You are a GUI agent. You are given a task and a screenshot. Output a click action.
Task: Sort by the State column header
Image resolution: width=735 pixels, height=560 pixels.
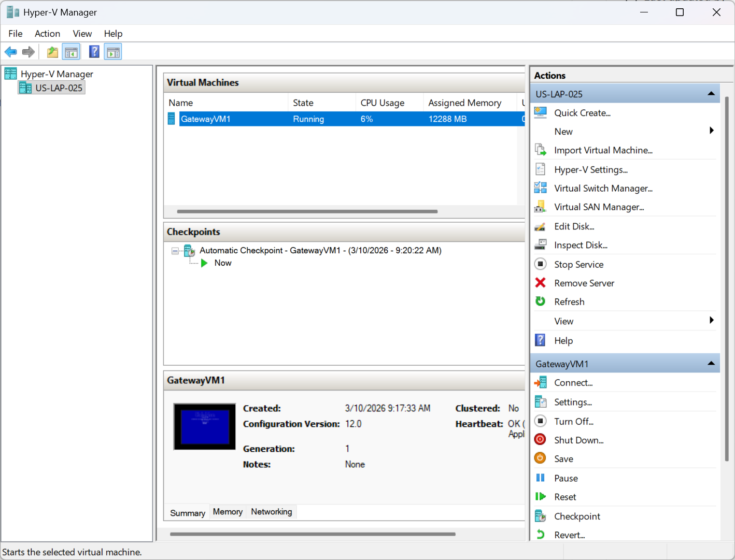click(322, 103)
